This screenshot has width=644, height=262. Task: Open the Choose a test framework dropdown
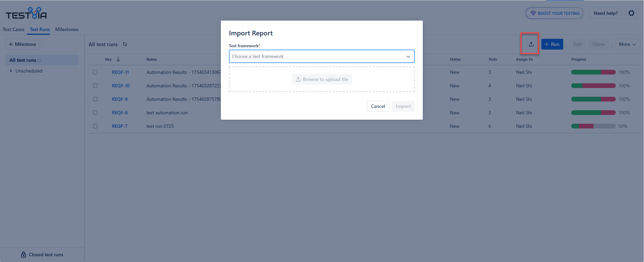tap(321, 56)
